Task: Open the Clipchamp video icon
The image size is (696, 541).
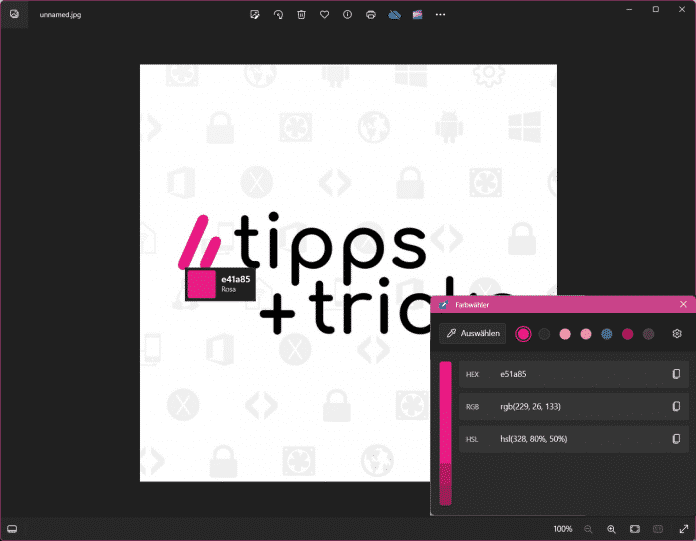Action: tap(417, 15)
